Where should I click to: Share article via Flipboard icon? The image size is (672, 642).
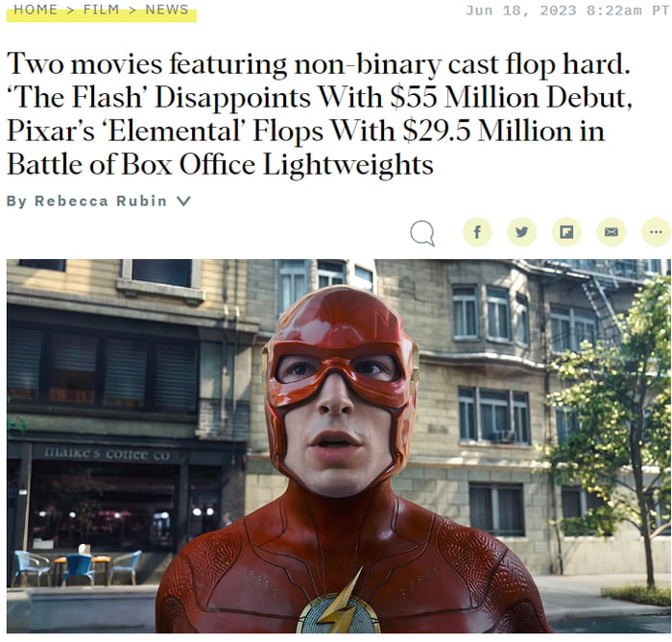566,232
